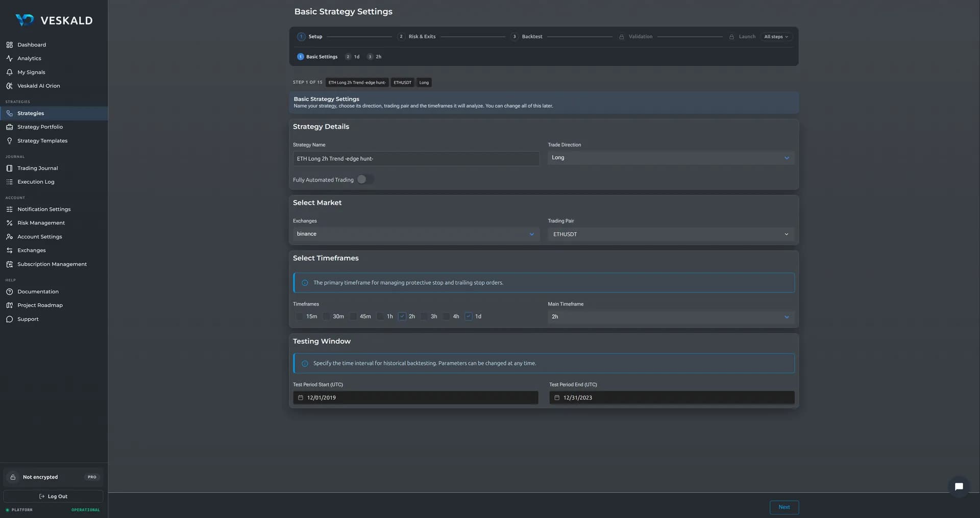Image resolution: width=980 pixels, height=518 pixels.
Task: Click the Dashboard grid icon in sidebar
Action: [x=9, y=45]
